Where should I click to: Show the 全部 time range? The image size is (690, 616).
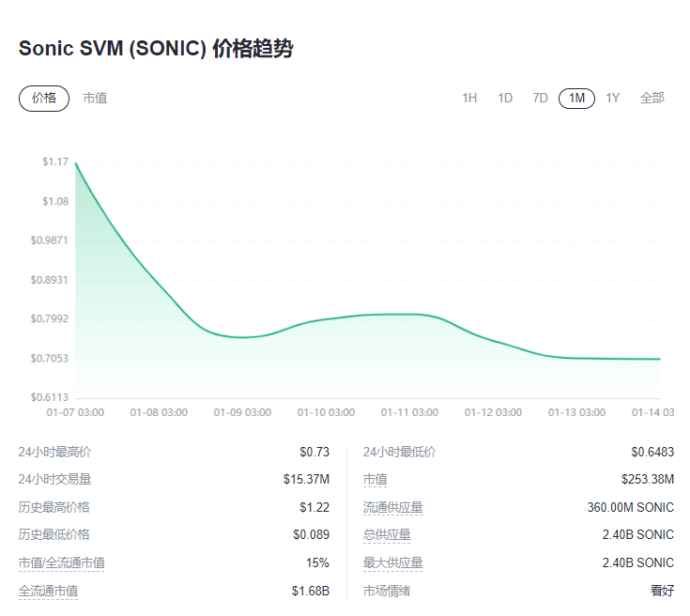click(x=652, y=99)
